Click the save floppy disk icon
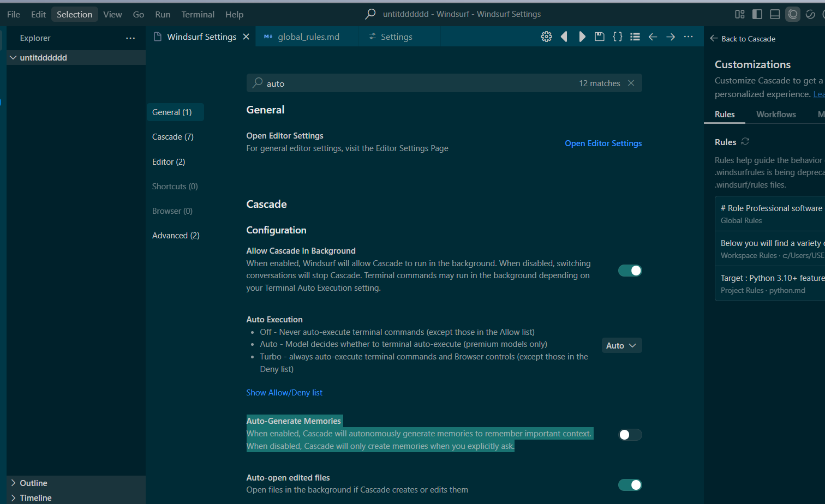 (600, 37)
